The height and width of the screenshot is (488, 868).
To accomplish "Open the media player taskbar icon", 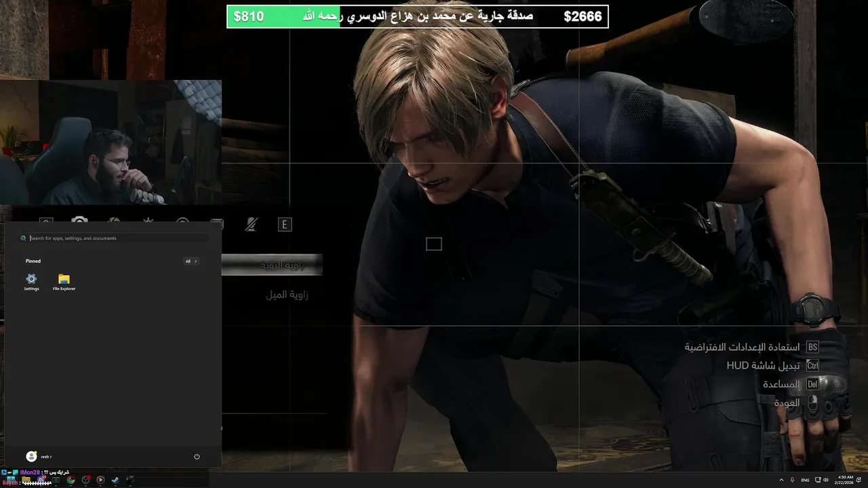I will click(x=100, y=480).
